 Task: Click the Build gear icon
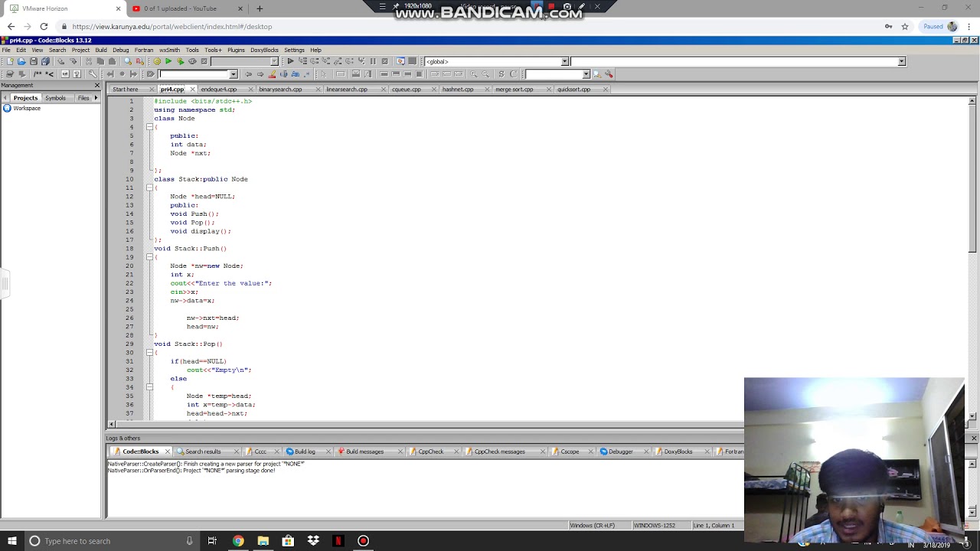(x=157, y=61)
